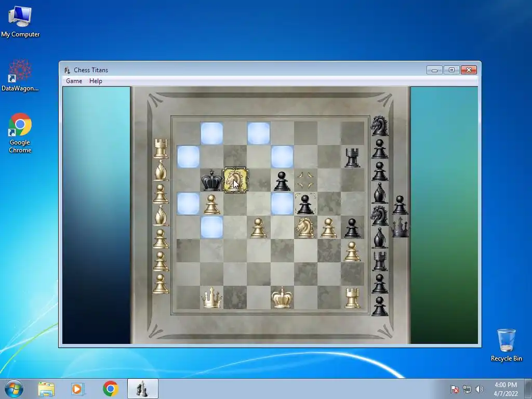Select the white pawn on h3
This screenshot has height=399, width=532.
click(x=352, y=251)
